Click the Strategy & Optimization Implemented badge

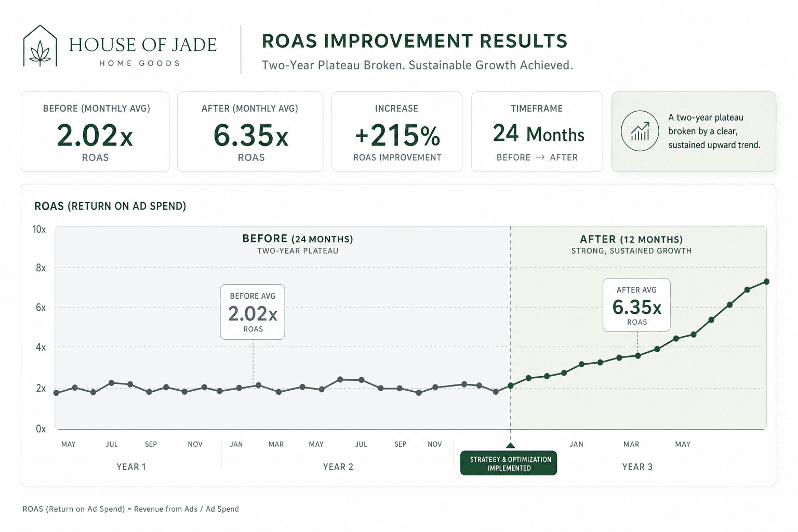(x=509, y=463)
